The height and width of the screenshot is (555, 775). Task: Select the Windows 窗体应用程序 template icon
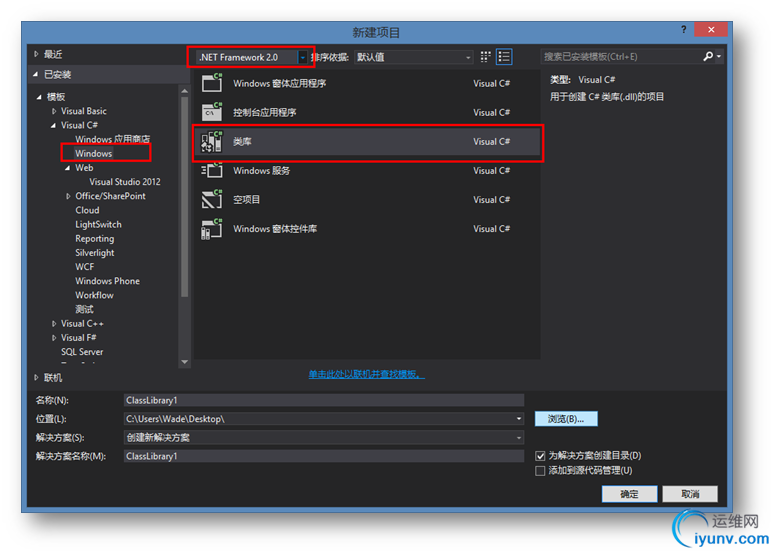click(212, 83)
